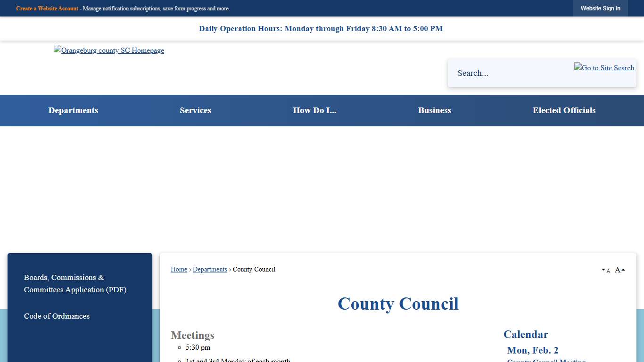Open Boards, Commissions & Committees Application PDF

(x=75, y=283)
